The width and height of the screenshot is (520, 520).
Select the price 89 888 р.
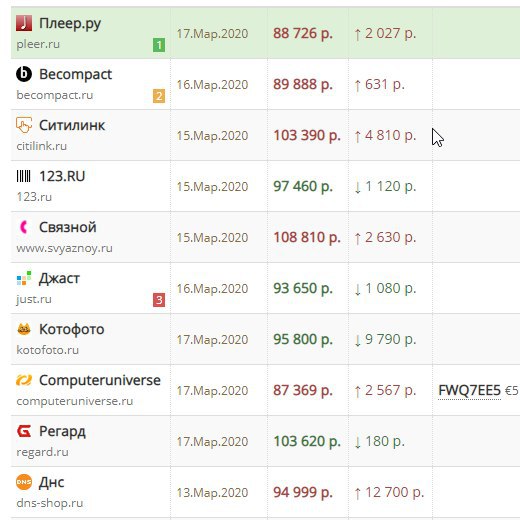click(303, 85)
